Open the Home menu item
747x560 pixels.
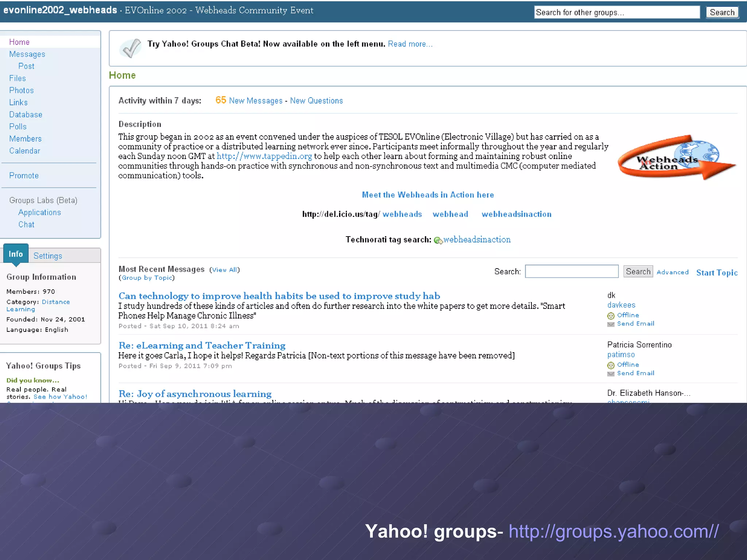[x=19, y=42]
